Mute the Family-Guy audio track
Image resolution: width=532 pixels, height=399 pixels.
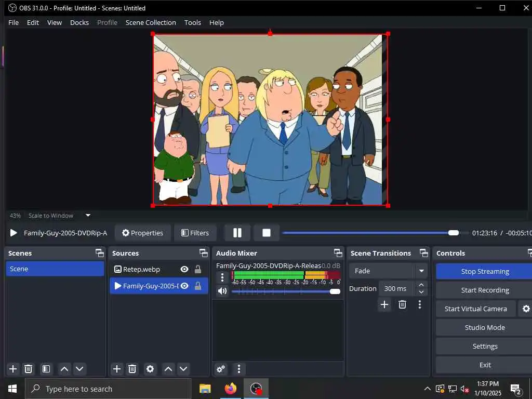tap(222, 291)
